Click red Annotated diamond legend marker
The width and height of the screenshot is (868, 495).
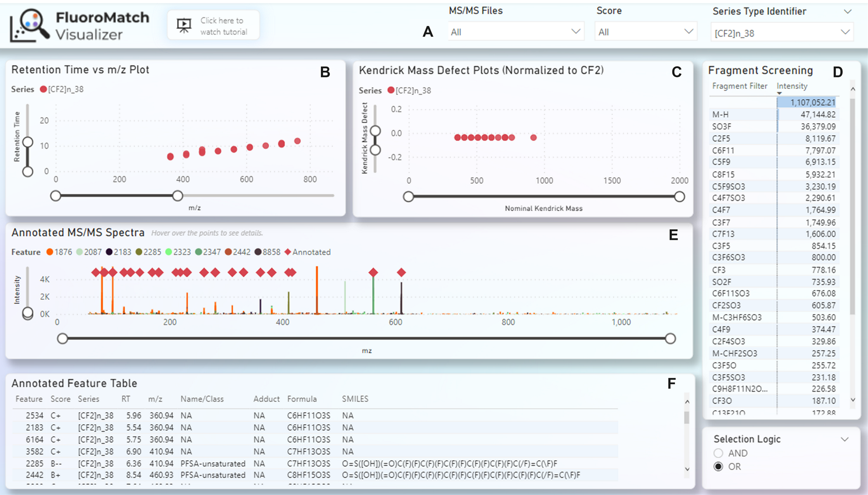pyautogui.click(x=288, y=252)
